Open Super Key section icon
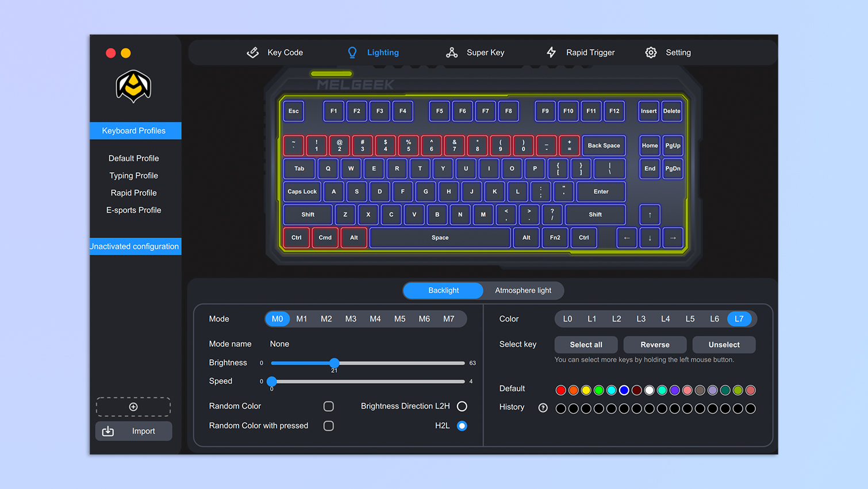The height and width of the screenshot is (489, 868). click(452, 52)
